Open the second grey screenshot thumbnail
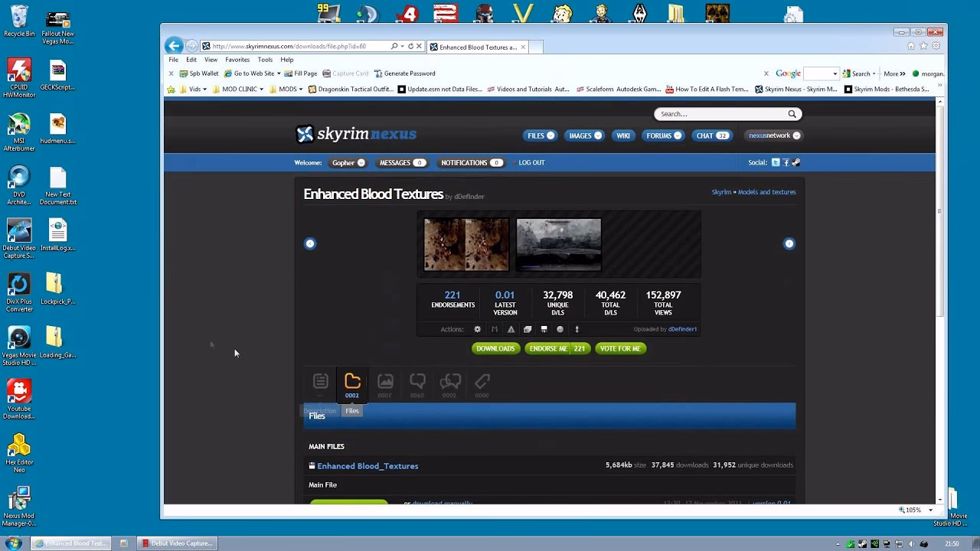Viewport: 980px width, 551px height. click(559, 244)
